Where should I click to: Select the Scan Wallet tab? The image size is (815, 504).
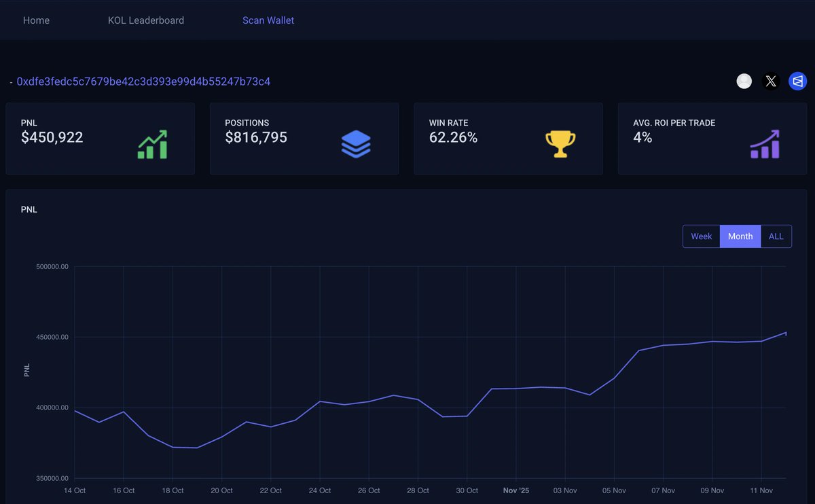coord(268,20)
